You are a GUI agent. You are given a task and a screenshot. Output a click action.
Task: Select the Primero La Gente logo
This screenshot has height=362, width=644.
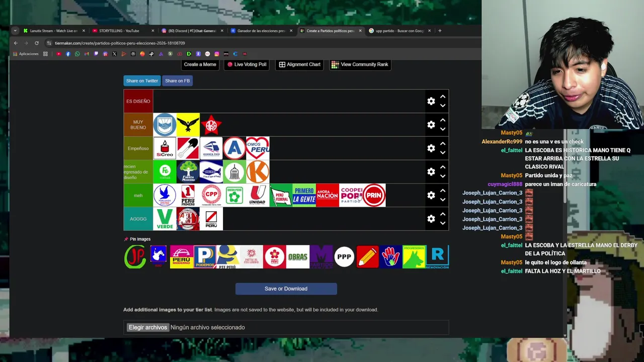304,195
